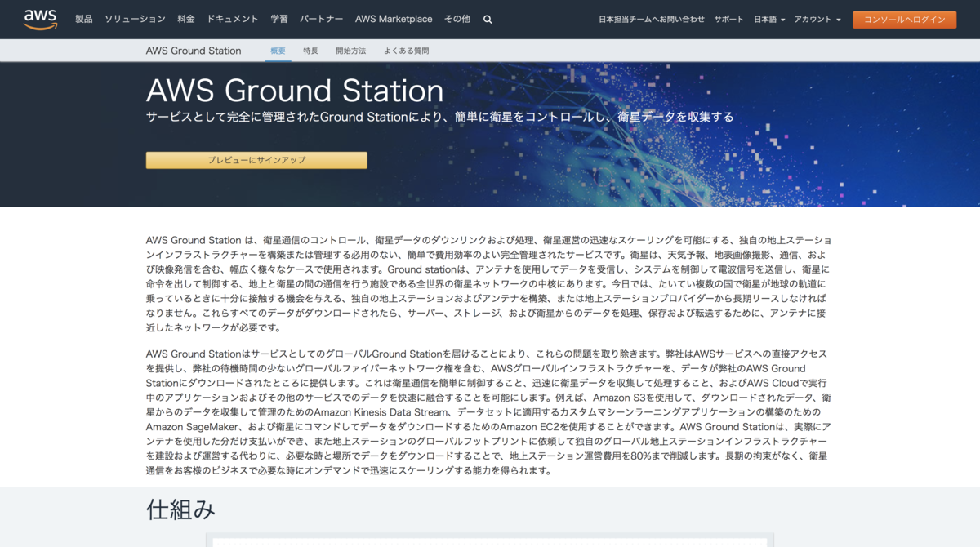Click プレビューにサインアップ button
980x547 pixels.
click(256, 160)
